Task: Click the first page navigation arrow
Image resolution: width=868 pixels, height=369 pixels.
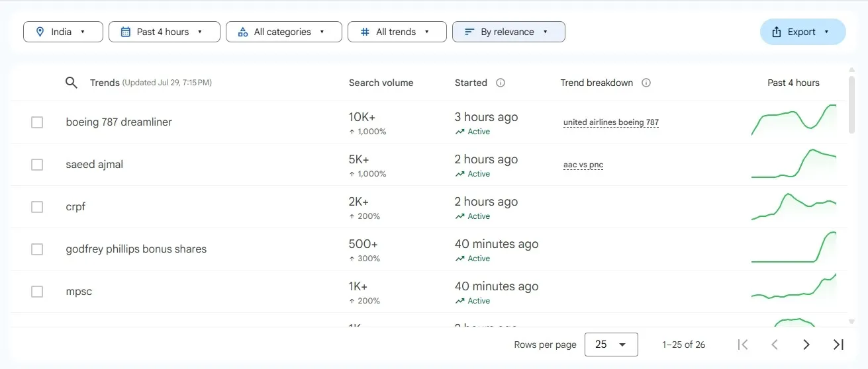Action: [x=743, y=344]
